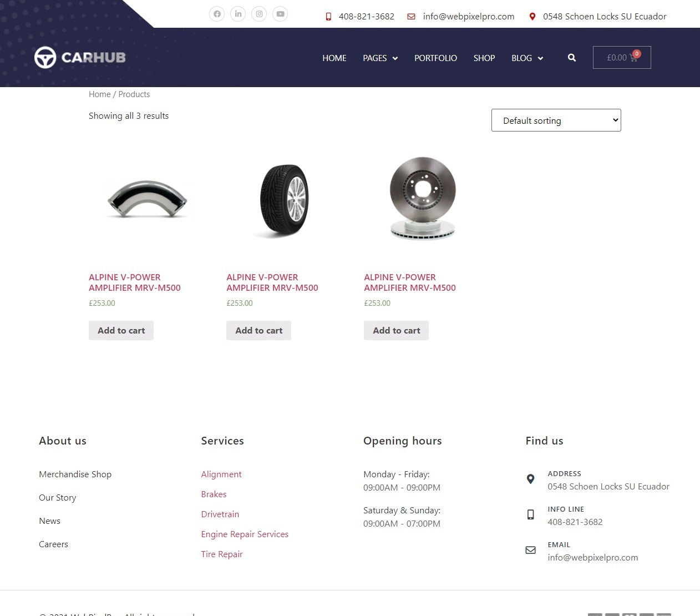Open the LinkedIn social icon
The image size is (700, 616).
click(x=238, y=14)
